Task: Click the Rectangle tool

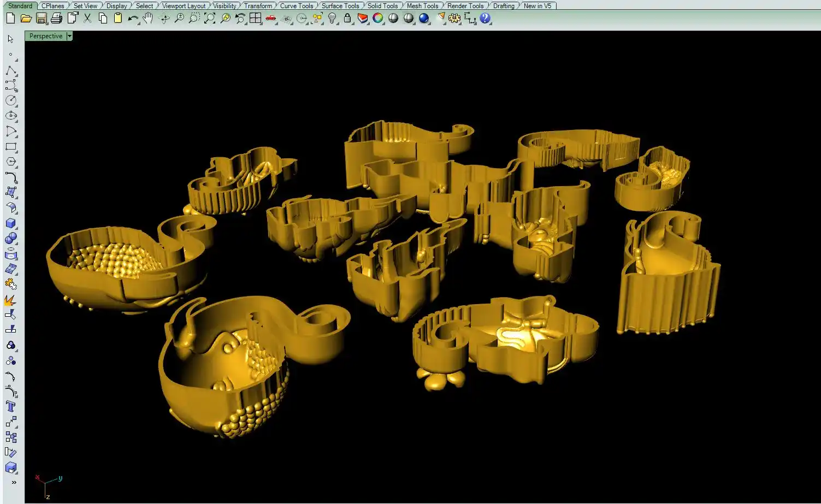Action: pos(10,146)
